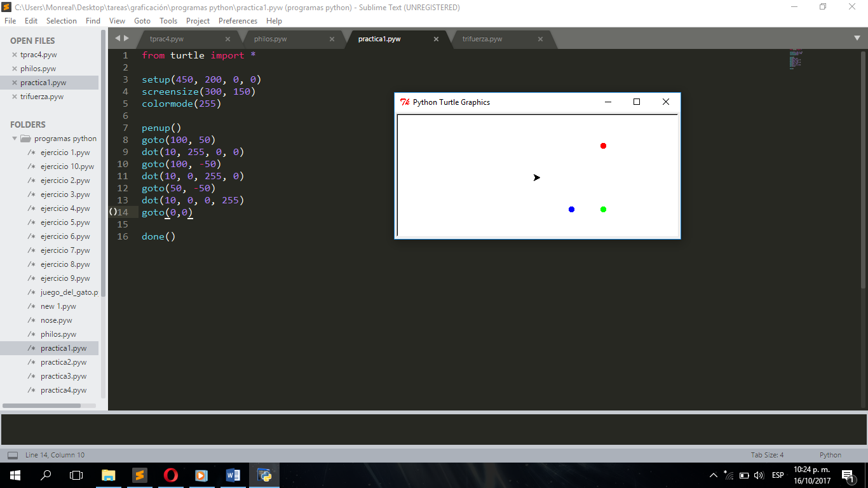Switch to the tprac4.pyw tab
Viewport: 868px width, 488px height.
166,39
